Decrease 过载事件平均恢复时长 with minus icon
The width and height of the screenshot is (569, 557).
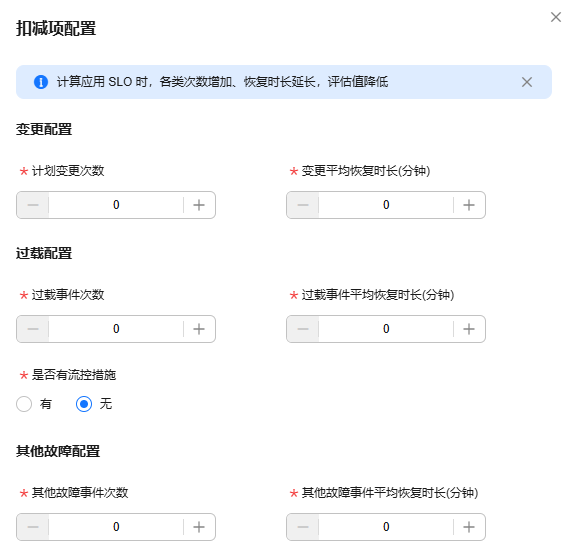(303, 329)
